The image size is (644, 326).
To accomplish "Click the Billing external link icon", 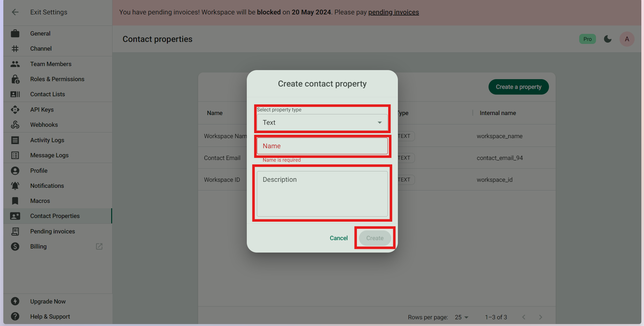I will [99, 247].
